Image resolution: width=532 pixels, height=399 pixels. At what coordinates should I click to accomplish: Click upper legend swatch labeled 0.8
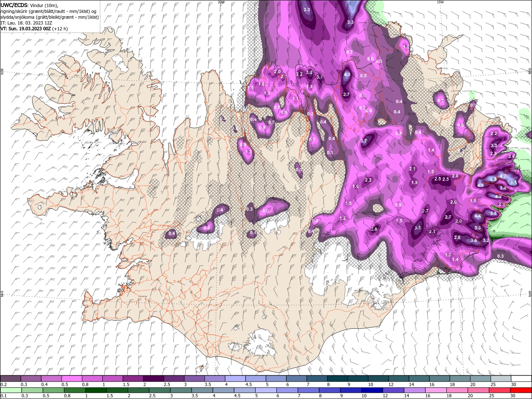[92, 379]
